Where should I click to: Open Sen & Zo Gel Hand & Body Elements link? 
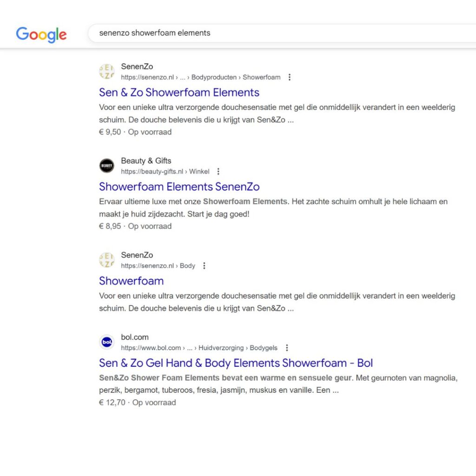click(236, 363)
